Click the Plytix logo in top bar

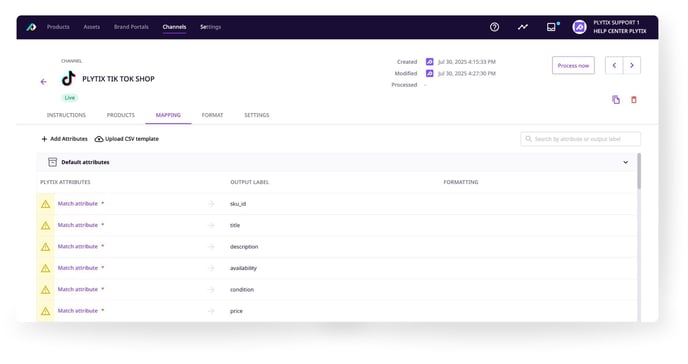point(31,27)
